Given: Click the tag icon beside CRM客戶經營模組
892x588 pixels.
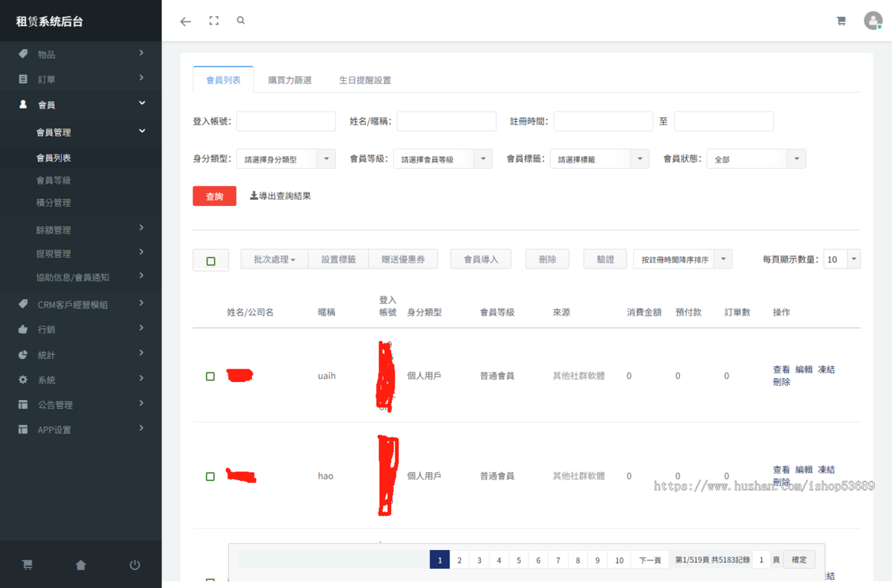Looking at the screenshot, I should [x=23, y=303].
